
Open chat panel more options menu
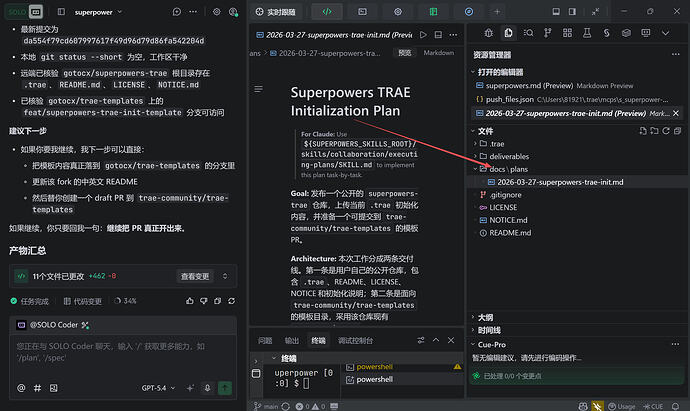point(193,12)
